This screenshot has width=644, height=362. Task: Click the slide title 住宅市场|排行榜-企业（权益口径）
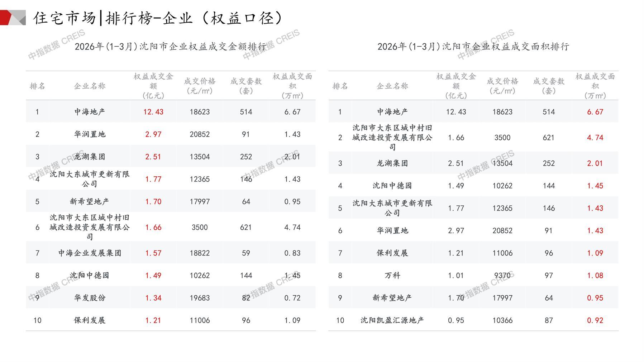[x=158, y=18]
